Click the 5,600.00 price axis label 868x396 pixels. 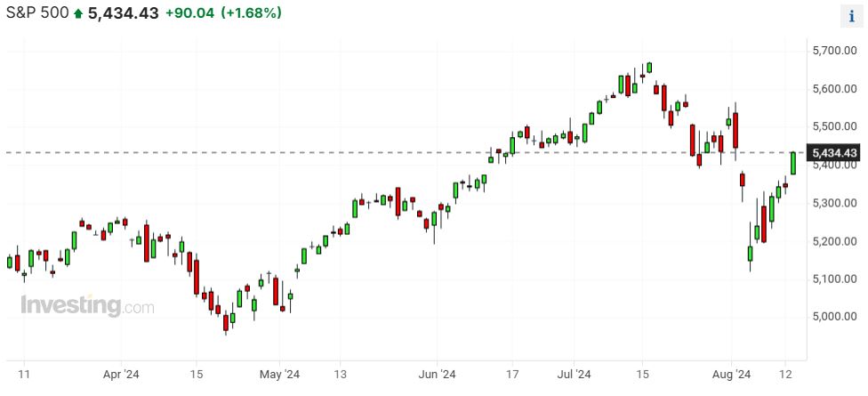(x=834, y=89)
